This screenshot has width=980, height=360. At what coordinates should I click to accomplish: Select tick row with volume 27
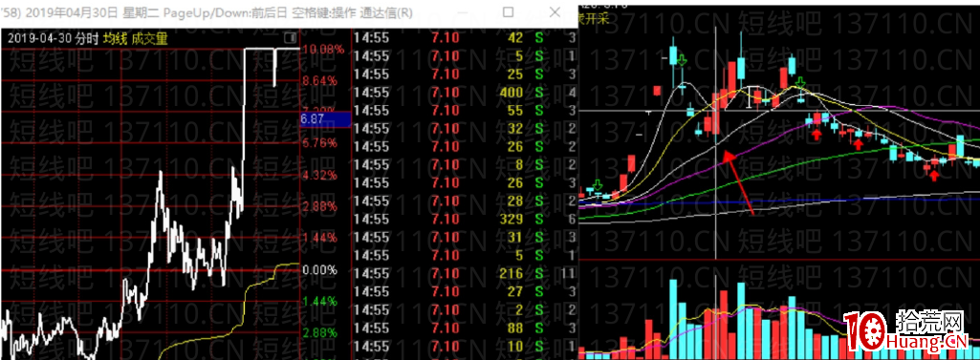pyautogui.click(x=465, y=291)
